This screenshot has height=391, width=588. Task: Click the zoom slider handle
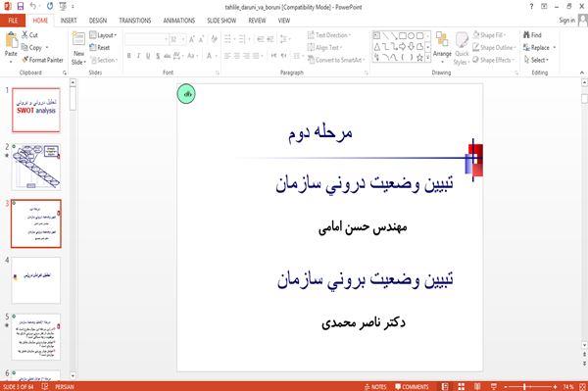pyautogui.click(x=525, y=386)
